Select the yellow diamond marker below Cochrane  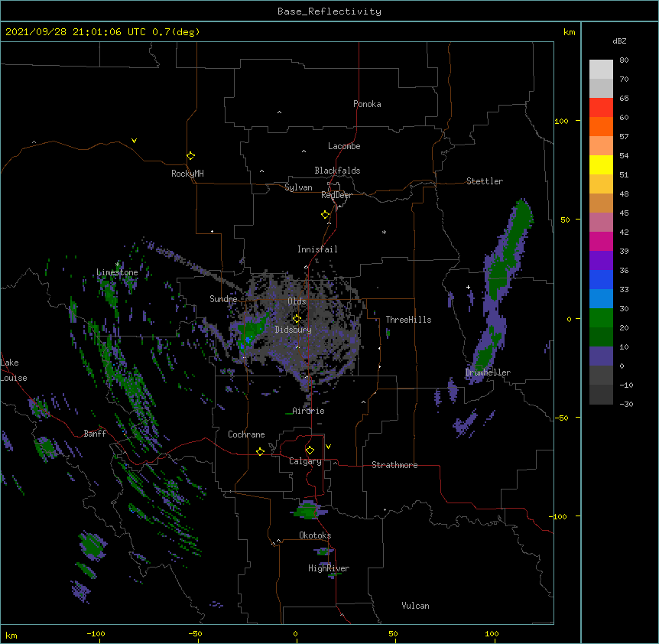260,451
